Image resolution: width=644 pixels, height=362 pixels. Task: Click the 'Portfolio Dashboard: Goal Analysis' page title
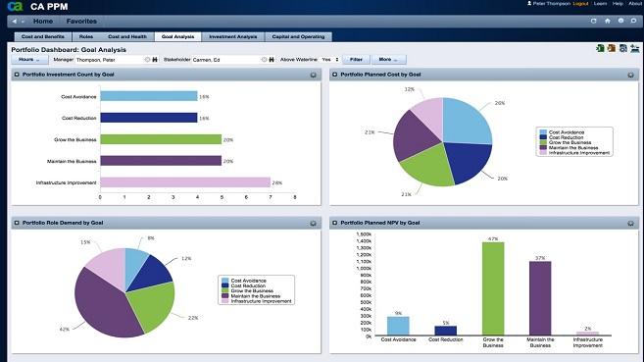pyautogui.click(x=69, y=50)
